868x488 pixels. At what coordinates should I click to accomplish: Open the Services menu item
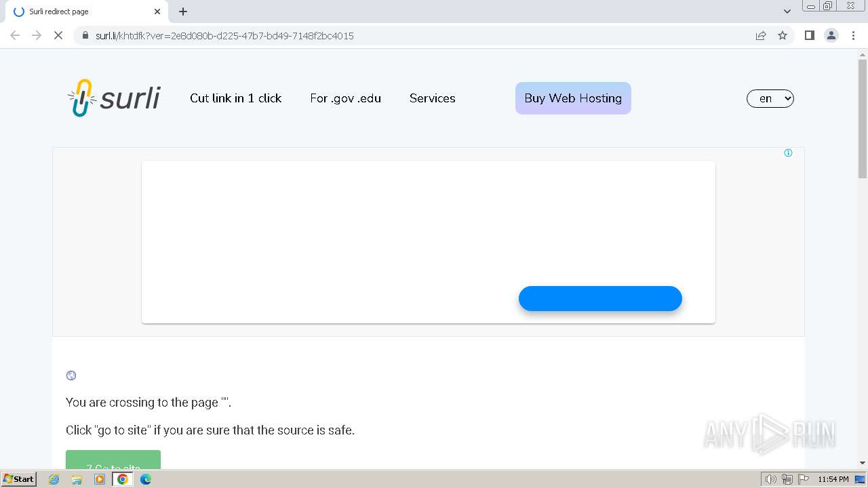point(433,98)
